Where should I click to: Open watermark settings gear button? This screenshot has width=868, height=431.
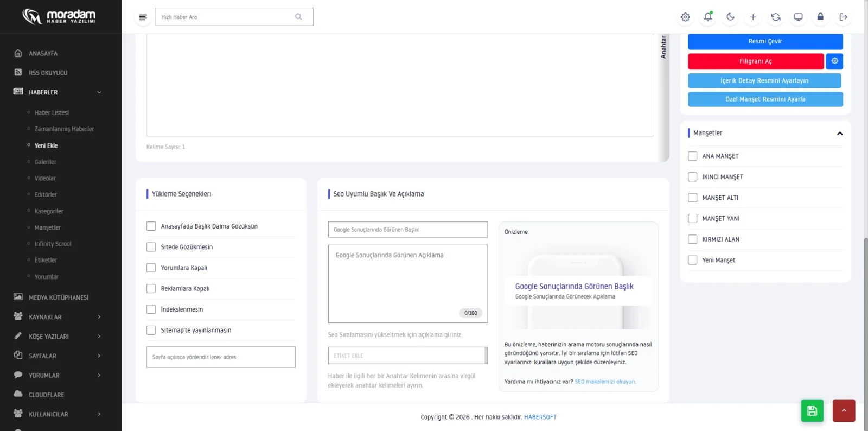(834, 61)
